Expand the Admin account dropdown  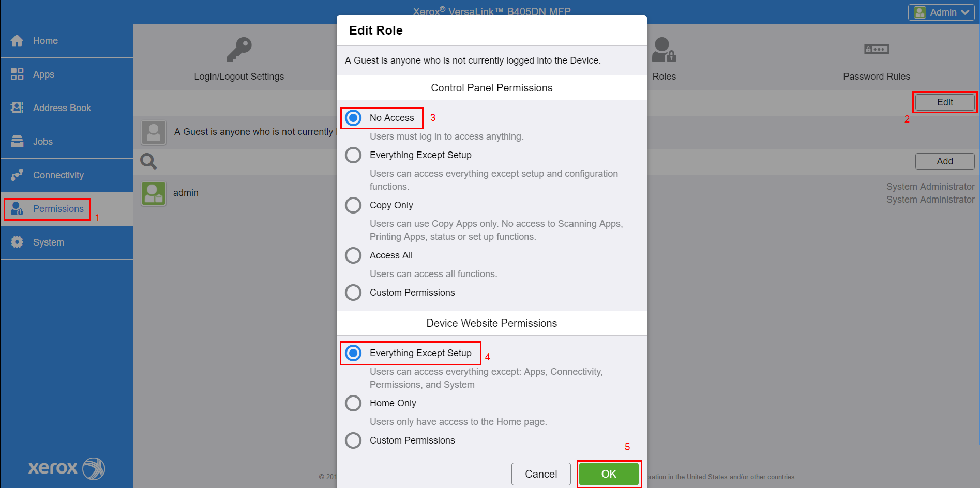(941, 12)
